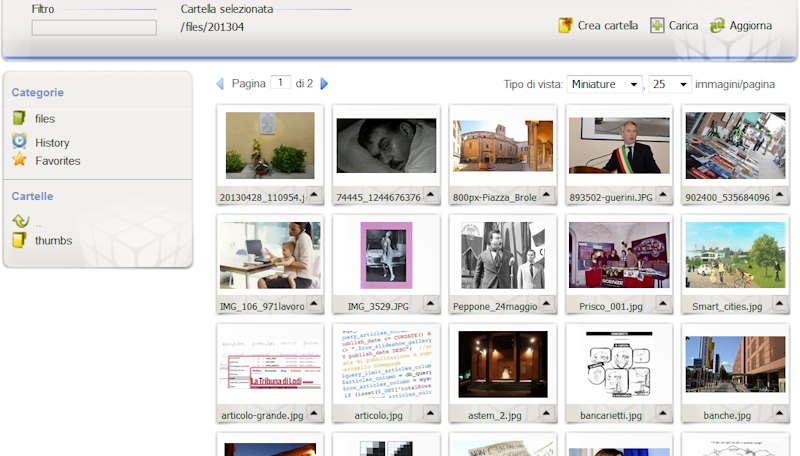The image size is (800, 456).
Task: Go to previous page arrow
Action: [220, 84]
